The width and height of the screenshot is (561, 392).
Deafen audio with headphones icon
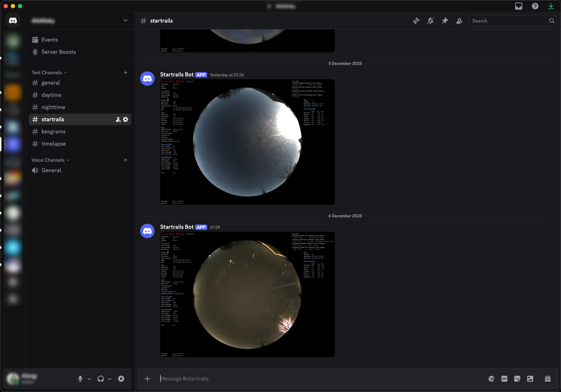[x=101, y=379]
